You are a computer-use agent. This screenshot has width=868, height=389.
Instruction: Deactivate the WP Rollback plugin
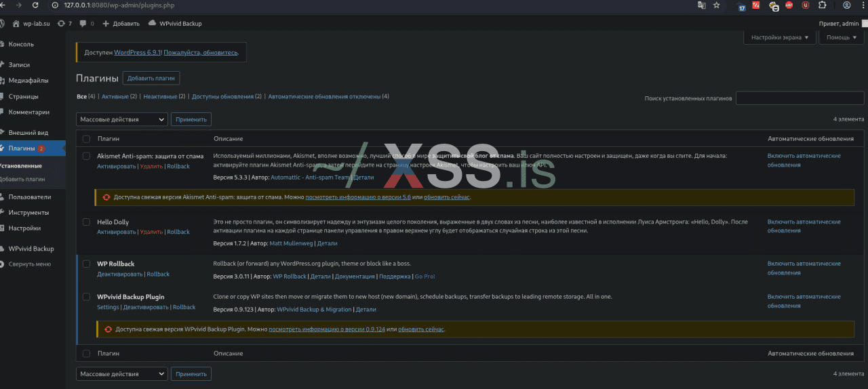pos(120,274)
